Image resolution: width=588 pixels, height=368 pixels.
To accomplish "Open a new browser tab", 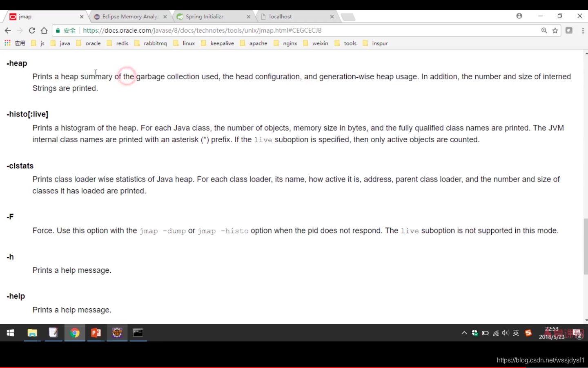I will tap(348, 17).
